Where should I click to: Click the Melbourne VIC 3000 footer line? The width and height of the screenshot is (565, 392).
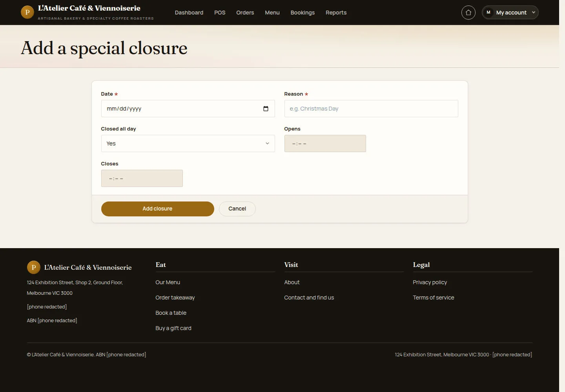point(49,293)
